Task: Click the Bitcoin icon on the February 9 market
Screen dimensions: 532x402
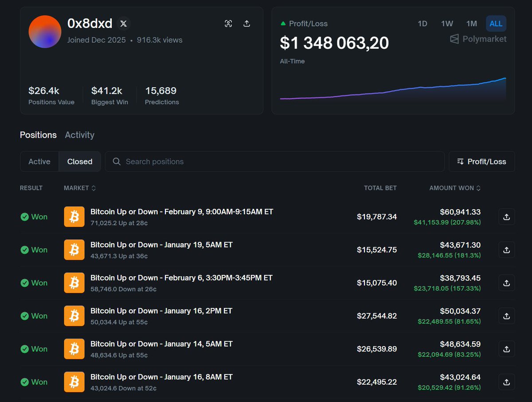Action: [74, 217]
